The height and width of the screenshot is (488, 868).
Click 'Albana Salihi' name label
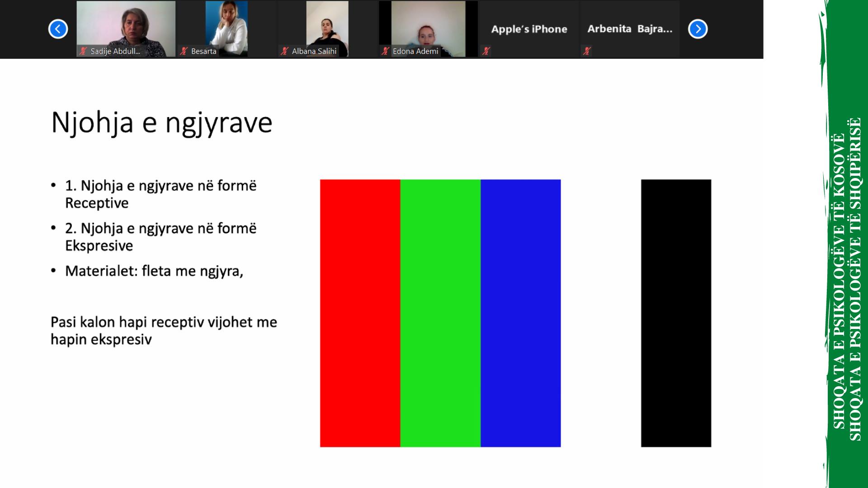pos(314,51)
